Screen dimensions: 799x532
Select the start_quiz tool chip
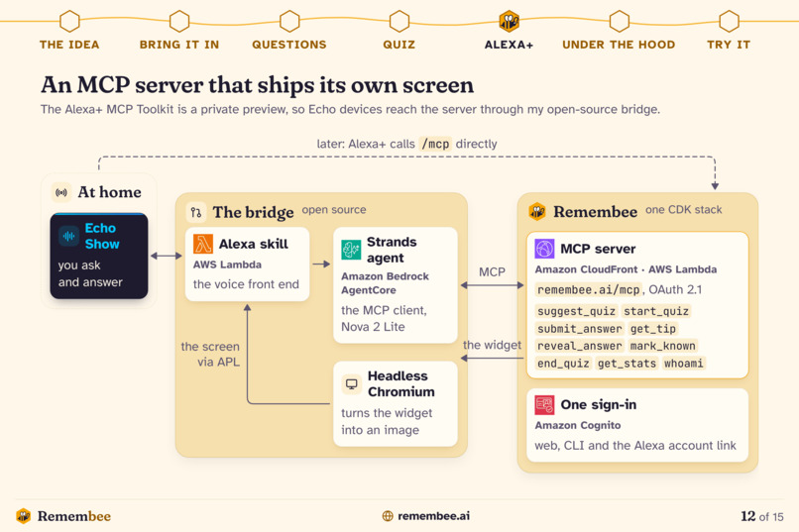(x=656, y=311)
